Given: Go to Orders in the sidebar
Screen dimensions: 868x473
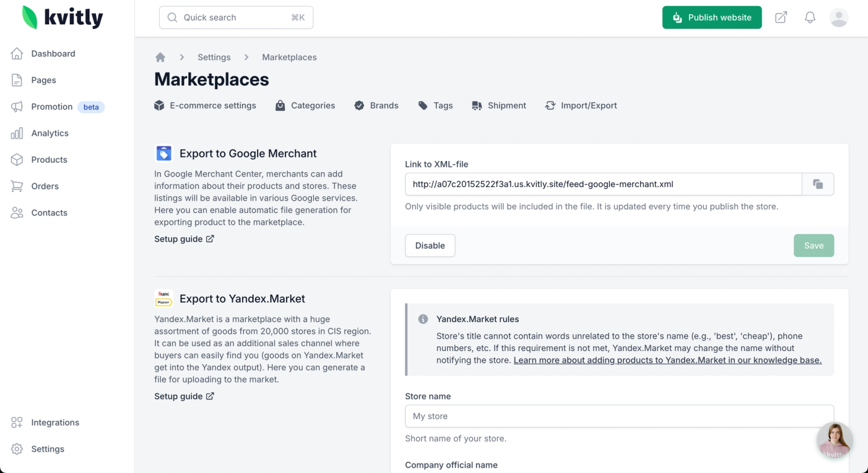Looking at the screenshot, I should click(x=44, y=186).
